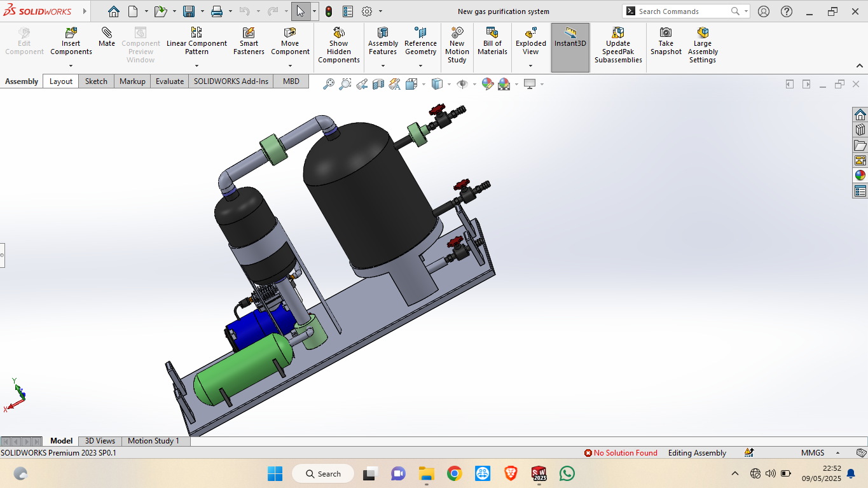Toggle Instant3D mode

(x=570, y=48)
